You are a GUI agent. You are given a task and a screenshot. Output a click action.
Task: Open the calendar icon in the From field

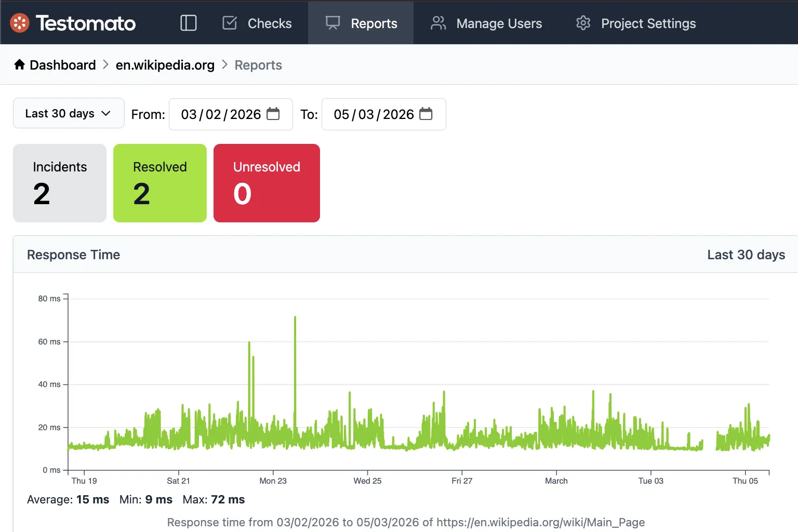[274, 114]
